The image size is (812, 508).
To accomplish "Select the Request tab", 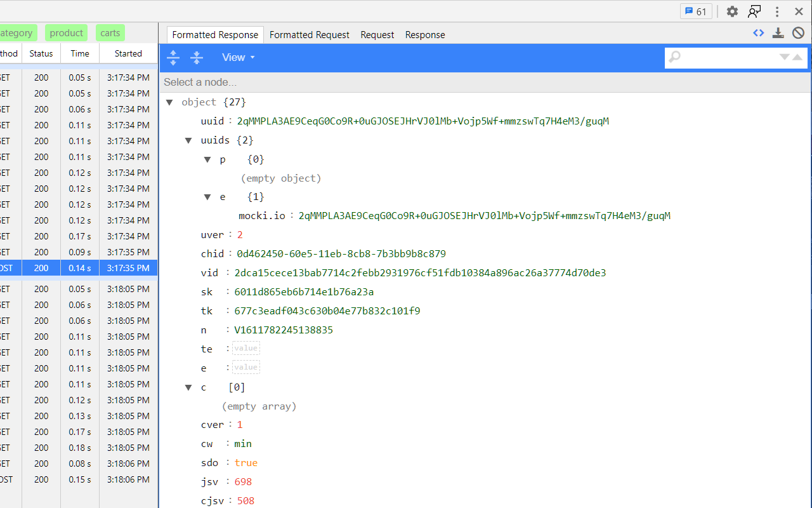I will click(377, 35).
